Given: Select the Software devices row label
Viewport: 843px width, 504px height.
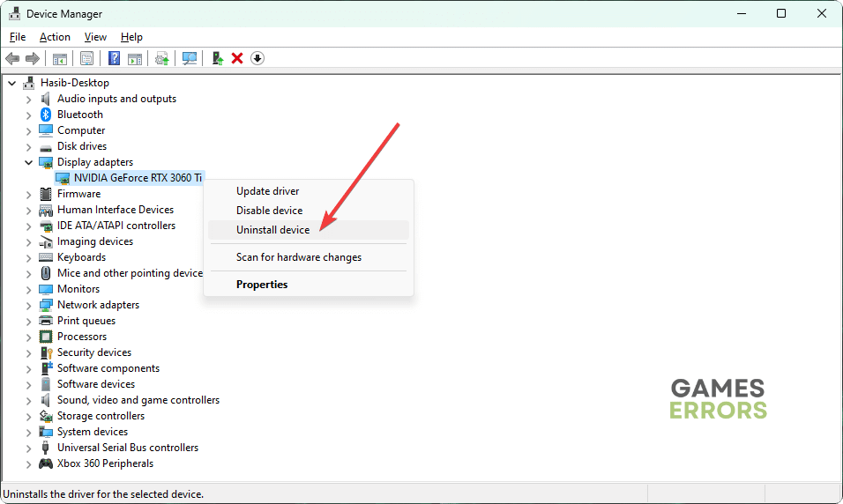Looking at the screenshot, I should point(96,384).
